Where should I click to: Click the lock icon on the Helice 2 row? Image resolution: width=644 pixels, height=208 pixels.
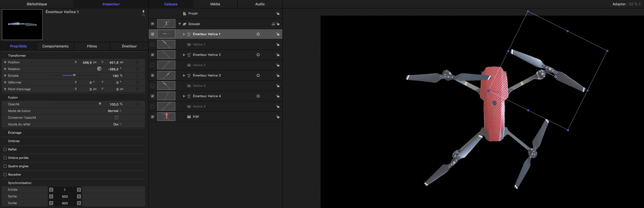click(278, 65)
